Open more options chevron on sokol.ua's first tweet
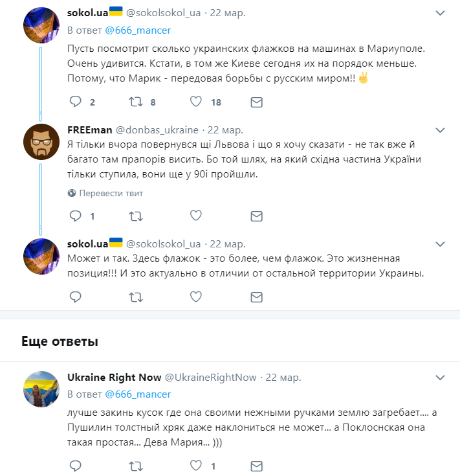Viewport: 460px width, 476px height. click(x=440, y=13)
